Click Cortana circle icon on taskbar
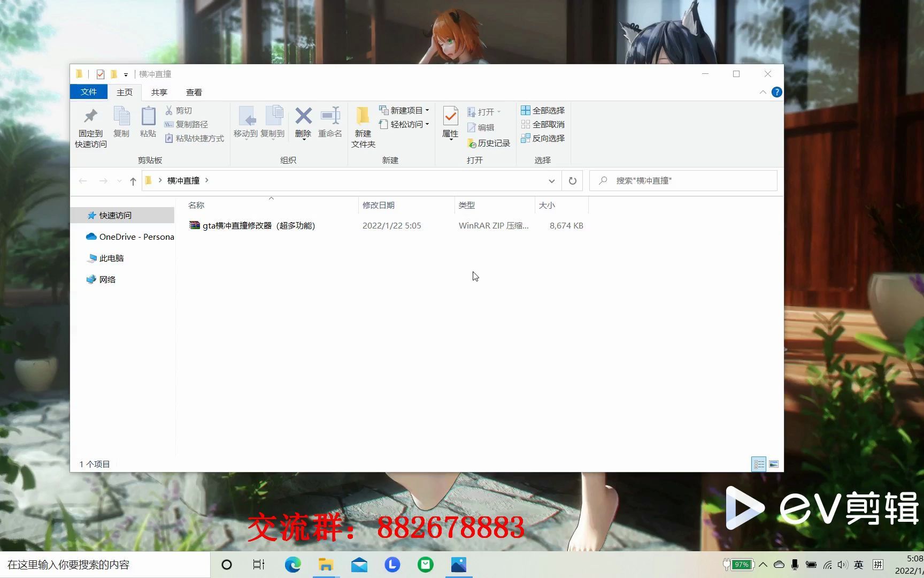 point(227,565)
